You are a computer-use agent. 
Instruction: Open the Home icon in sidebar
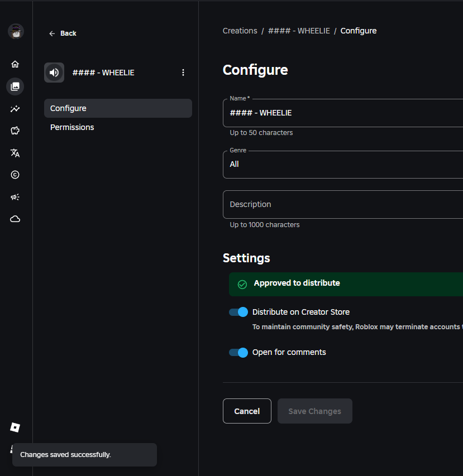pyautogui.click(x=15, y=64)
